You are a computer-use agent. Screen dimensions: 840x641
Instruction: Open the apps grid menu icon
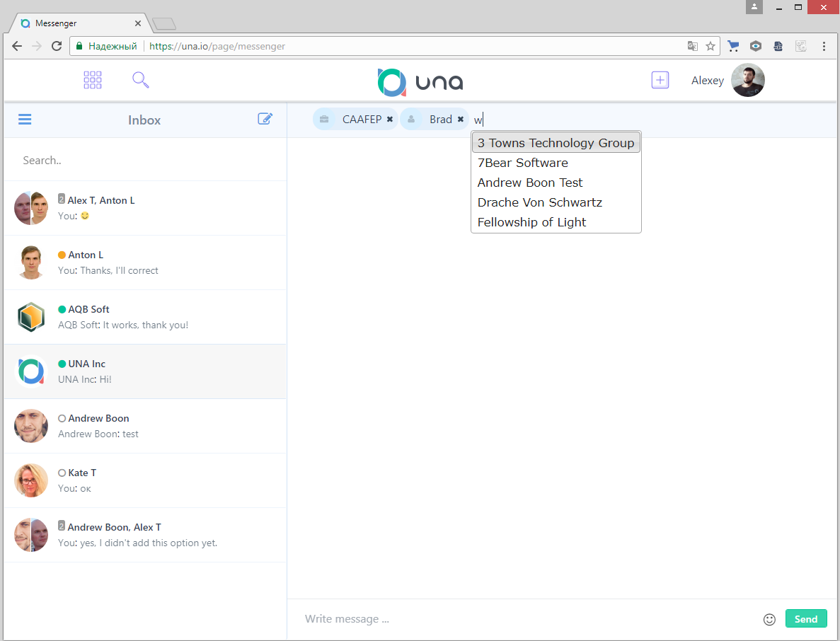tap(93, 80)
